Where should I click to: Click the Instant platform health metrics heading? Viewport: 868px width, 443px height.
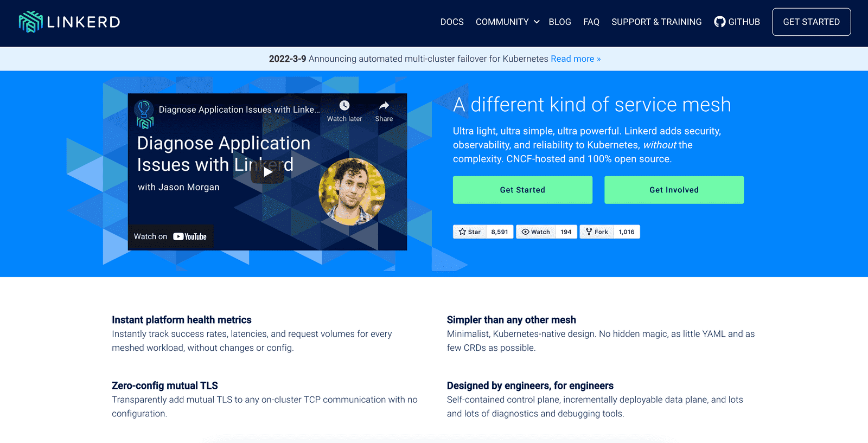point(182,320)
